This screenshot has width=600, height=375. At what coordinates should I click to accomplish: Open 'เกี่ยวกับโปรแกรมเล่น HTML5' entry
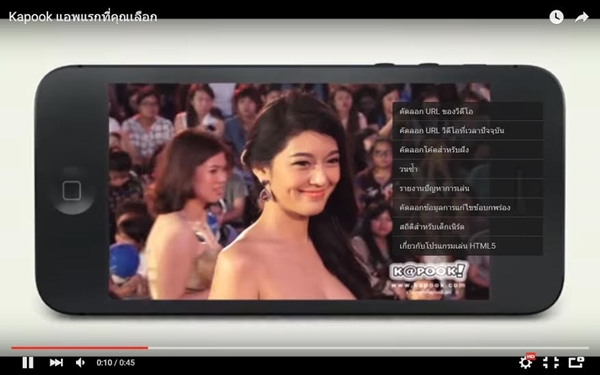[468, 246]
